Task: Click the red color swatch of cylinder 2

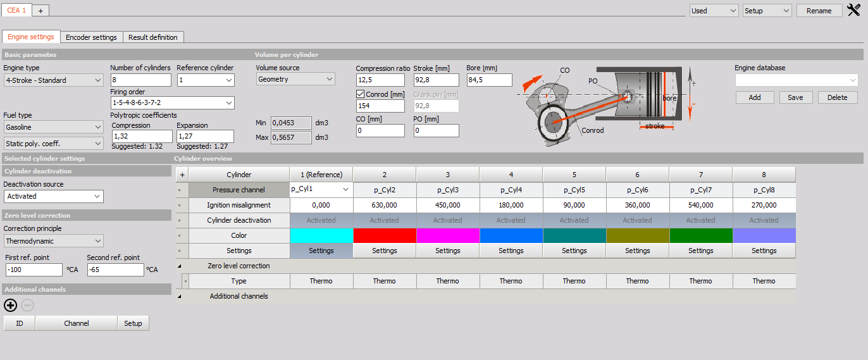Action: click(385, 235)
